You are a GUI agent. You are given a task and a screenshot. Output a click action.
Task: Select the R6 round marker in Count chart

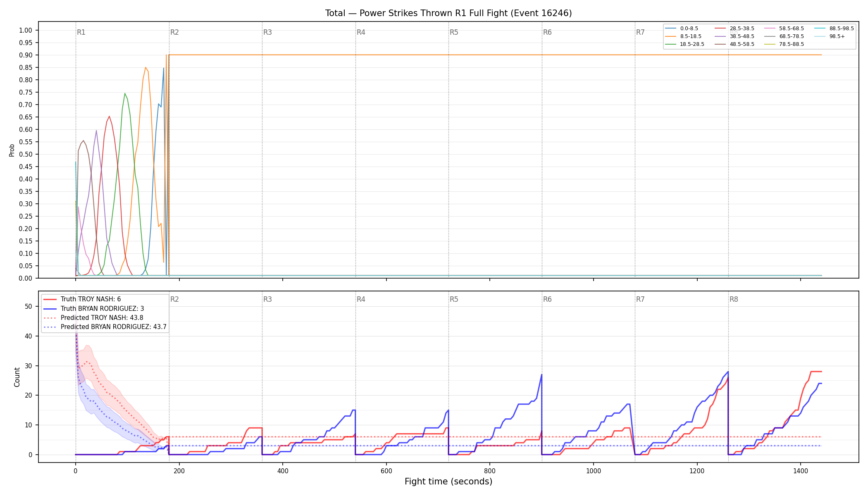pyautogui.click(x=547, y=299)
